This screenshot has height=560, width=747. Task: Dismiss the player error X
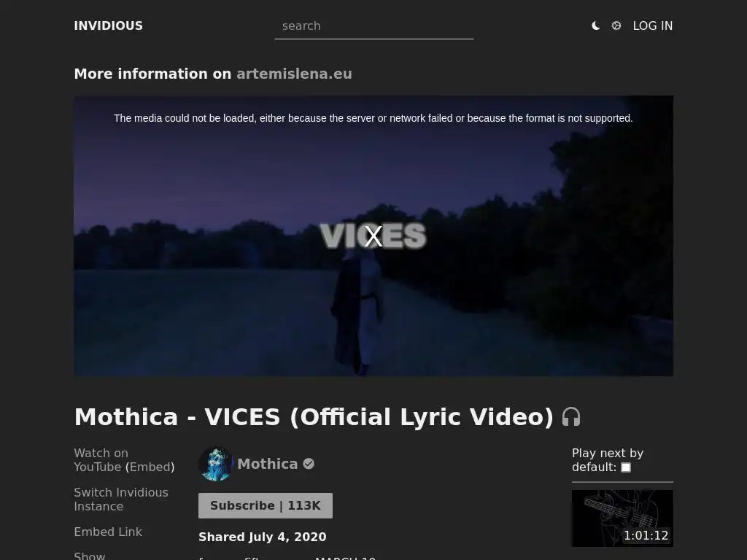373,236
